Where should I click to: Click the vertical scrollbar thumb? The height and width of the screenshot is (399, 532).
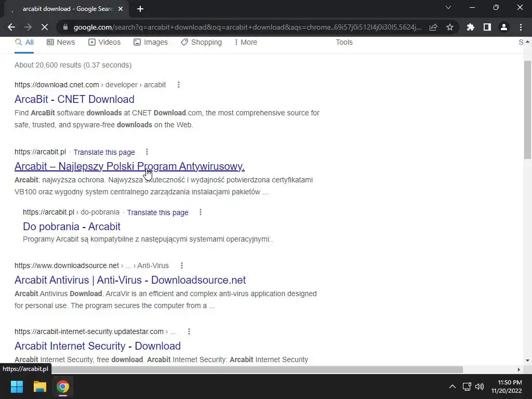[528, 110]
